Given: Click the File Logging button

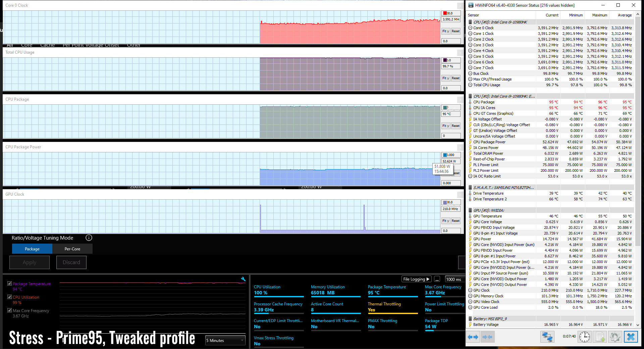Looking at the screenshot, I should pyautogui.click(x=416, y=279).
